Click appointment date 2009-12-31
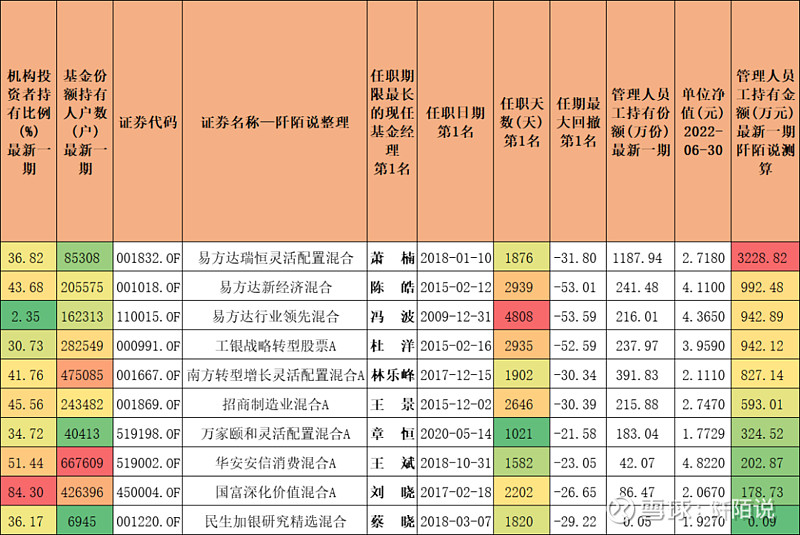800x535 pixels. point(456,317)
